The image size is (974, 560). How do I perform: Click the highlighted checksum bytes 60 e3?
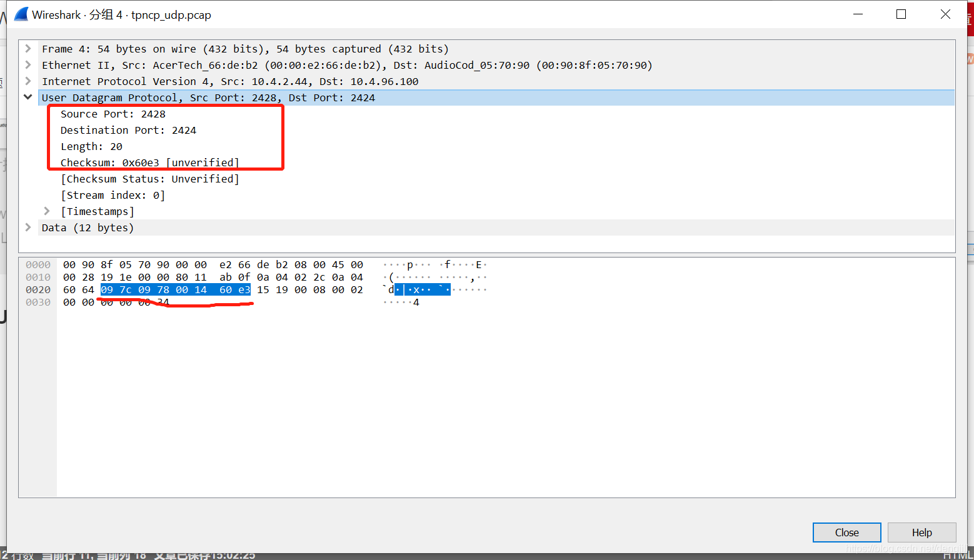235,290
